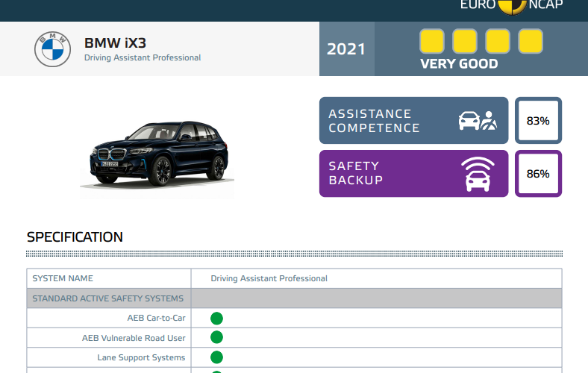The image size is (588, 373).
Task: Click the 83% score box
Action: point(538,120)
